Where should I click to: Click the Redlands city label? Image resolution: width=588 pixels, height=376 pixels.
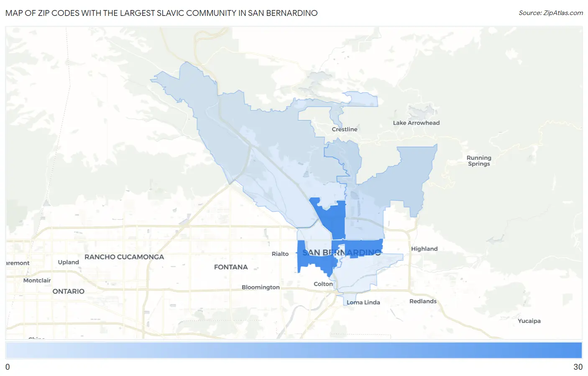tap(423, 301)
